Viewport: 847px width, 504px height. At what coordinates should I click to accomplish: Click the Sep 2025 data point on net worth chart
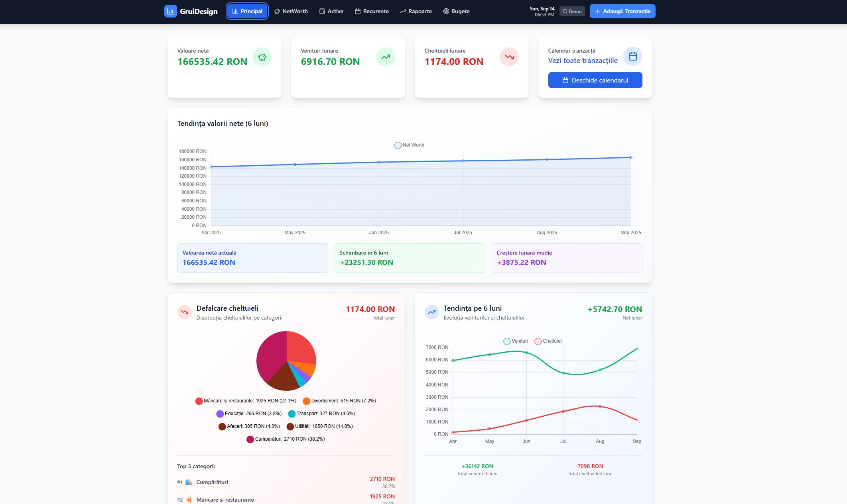pyautogui.click(x=631, y=157)
